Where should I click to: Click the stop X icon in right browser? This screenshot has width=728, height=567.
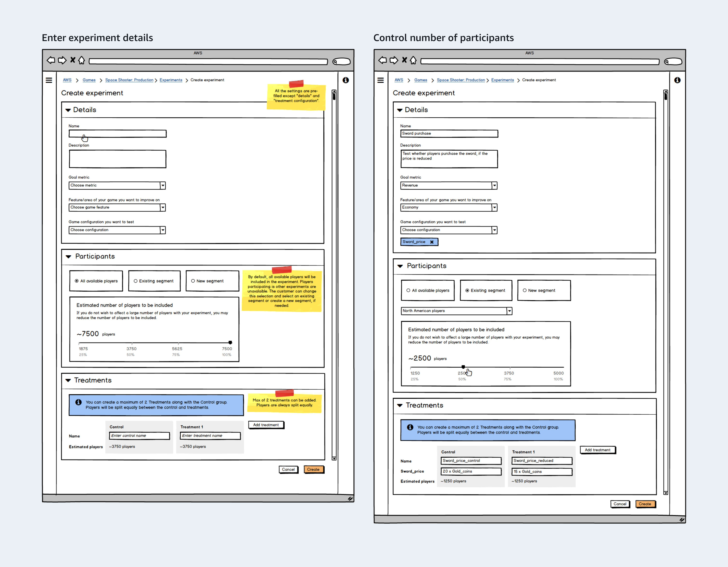pos(404,60)
